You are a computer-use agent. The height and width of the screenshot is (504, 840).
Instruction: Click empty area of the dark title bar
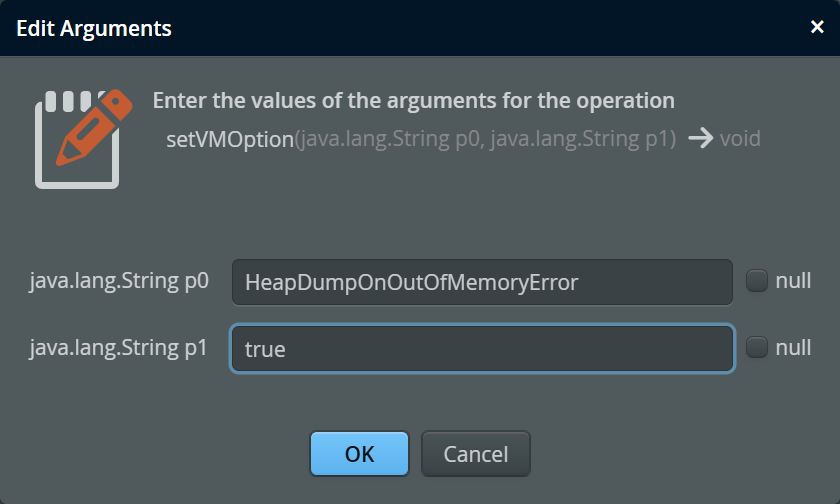482,28
